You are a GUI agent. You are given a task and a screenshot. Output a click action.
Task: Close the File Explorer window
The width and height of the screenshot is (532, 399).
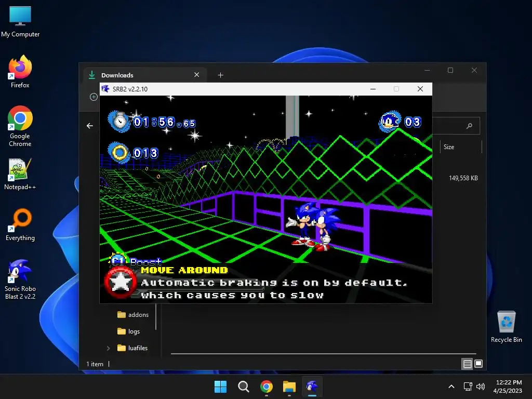[474, 70]
